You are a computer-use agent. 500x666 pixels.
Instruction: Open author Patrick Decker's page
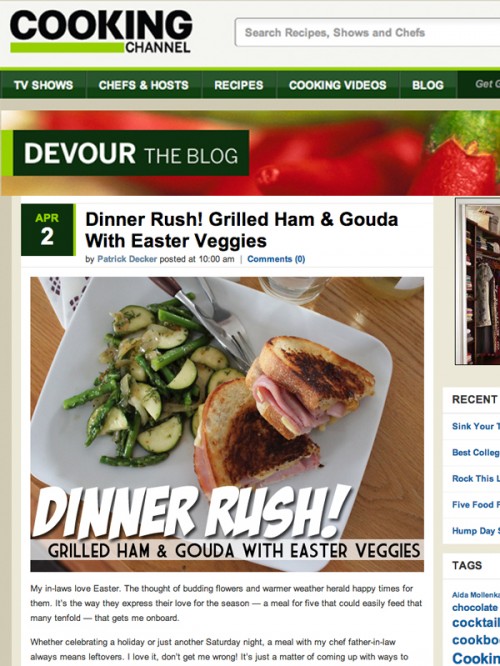tap(127, 259)
